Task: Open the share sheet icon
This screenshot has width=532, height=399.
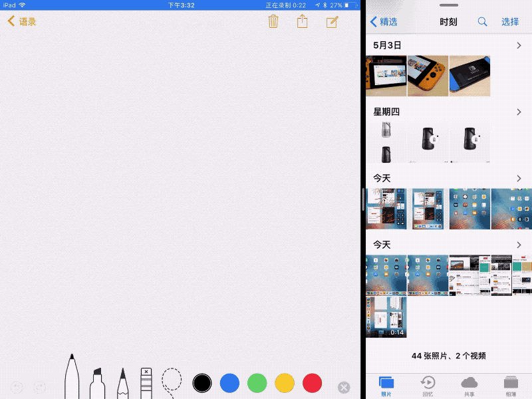Action: 302,21
